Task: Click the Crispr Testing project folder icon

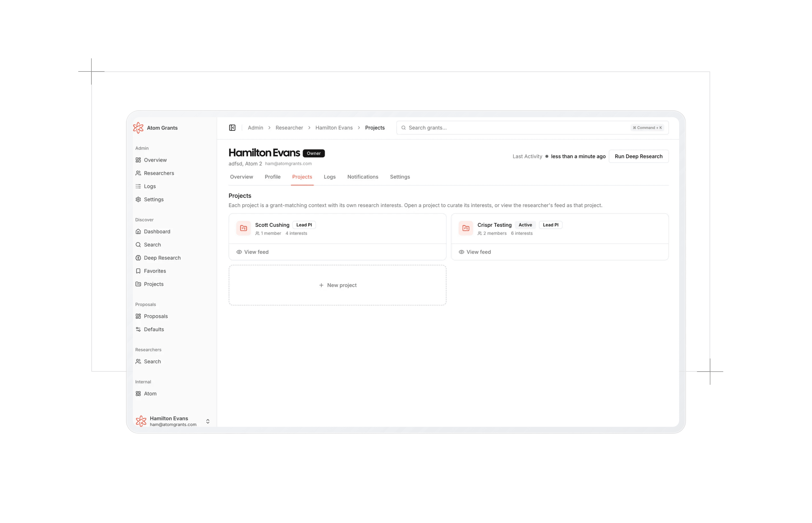Action: pos(466,228)
